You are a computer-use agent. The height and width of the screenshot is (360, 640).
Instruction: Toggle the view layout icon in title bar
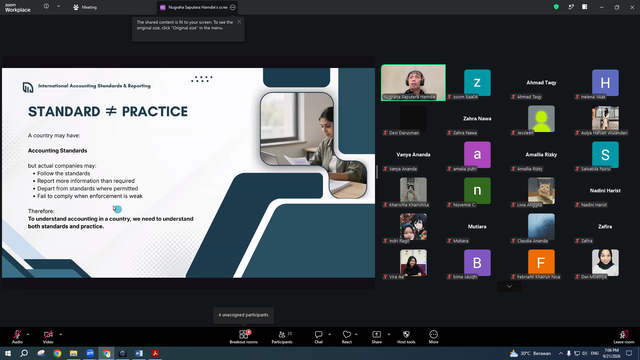(584, 7)
